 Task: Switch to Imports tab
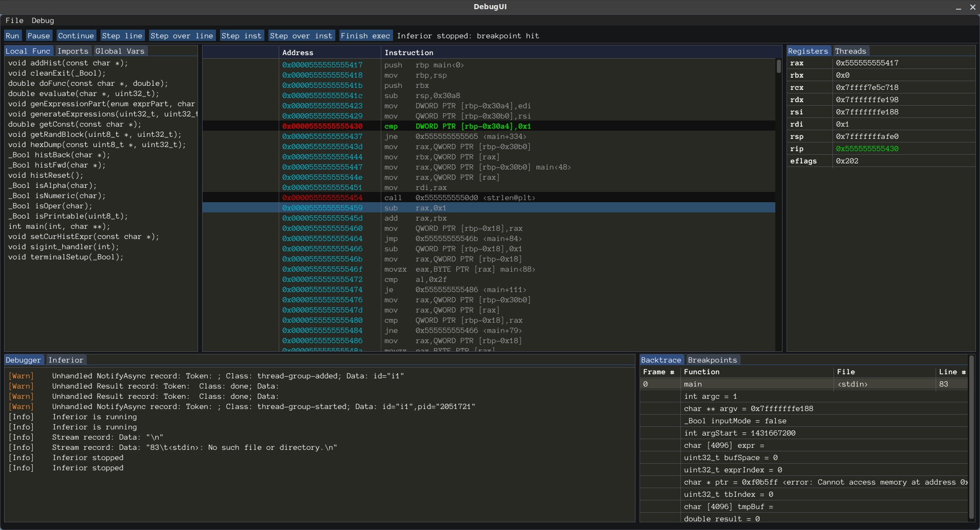pos(73,51)
